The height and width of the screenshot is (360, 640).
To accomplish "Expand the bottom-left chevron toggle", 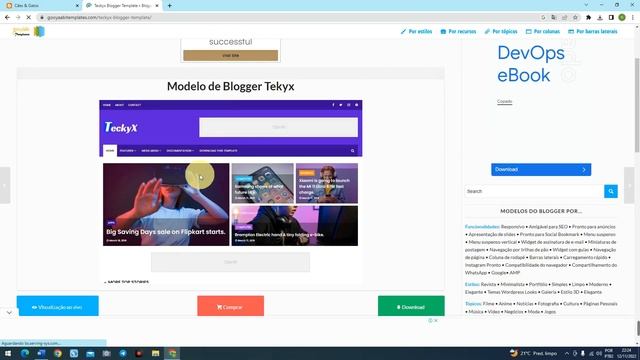I will pos(9,313).
